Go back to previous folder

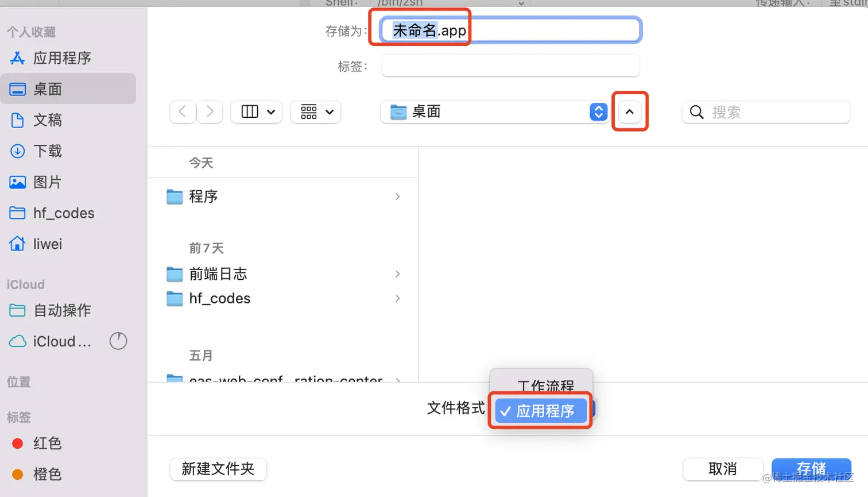click(x=183, y=111)
